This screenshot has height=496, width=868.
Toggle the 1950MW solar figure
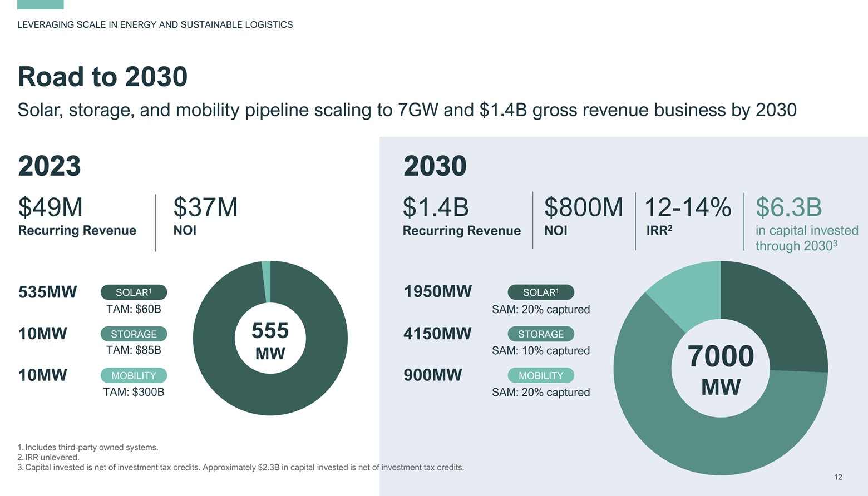point(437,291)
